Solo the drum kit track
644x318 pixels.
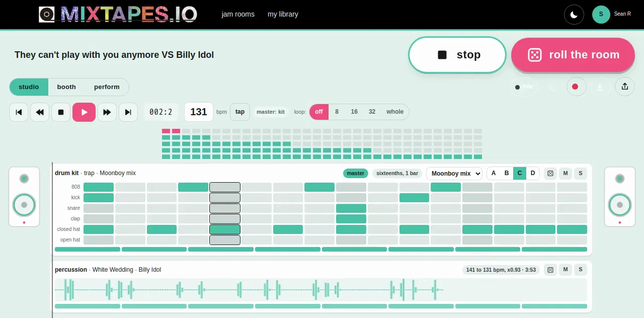[x=581, y=173]
